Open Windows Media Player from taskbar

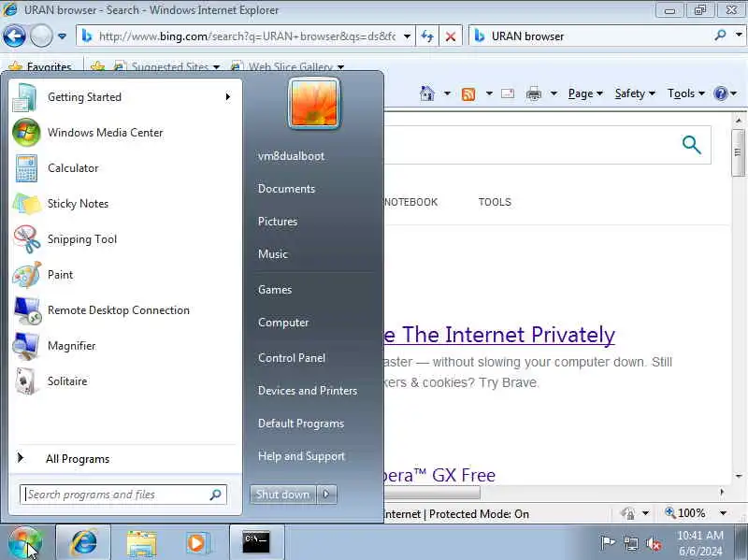(196, 543)
